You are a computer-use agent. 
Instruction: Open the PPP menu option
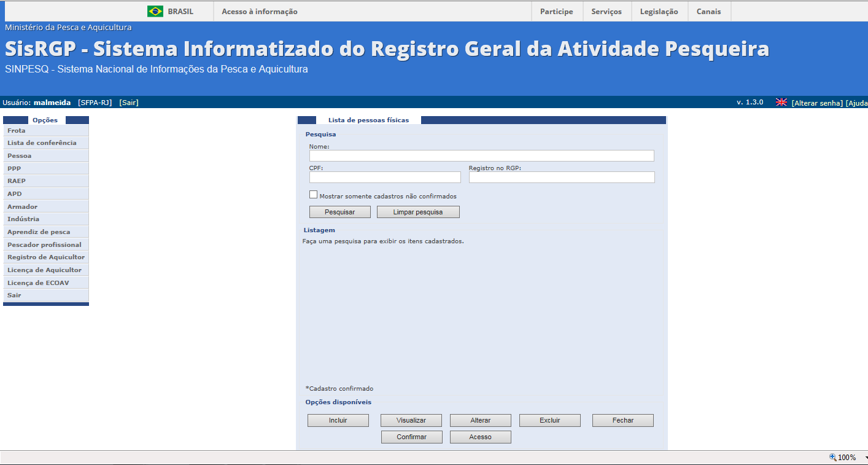pyautogui.click(x=46, y=168)
